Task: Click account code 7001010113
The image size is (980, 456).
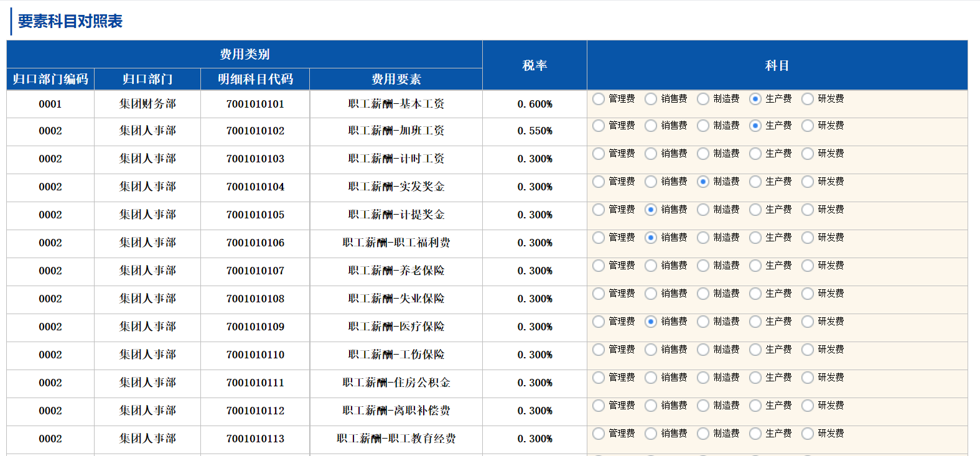Action: point(255,439)
